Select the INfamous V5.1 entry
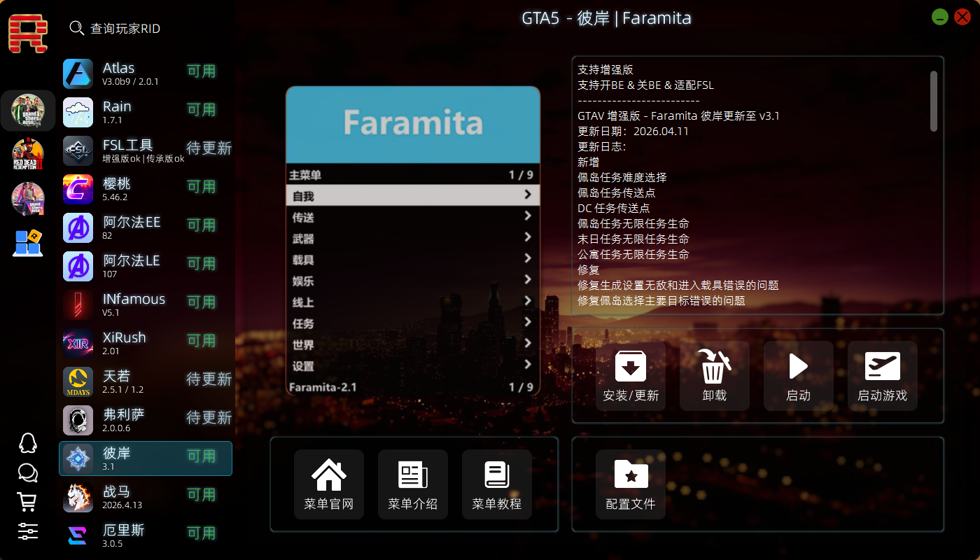Image resolution: width=980 pixels, height=560 pixels. click(146, 304)
